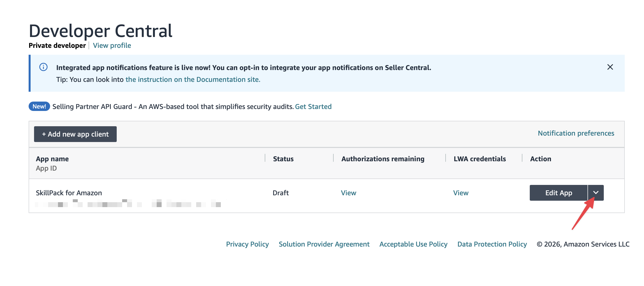
Task: Click the Get Started link for API Guard
Action: pos(313,107)
